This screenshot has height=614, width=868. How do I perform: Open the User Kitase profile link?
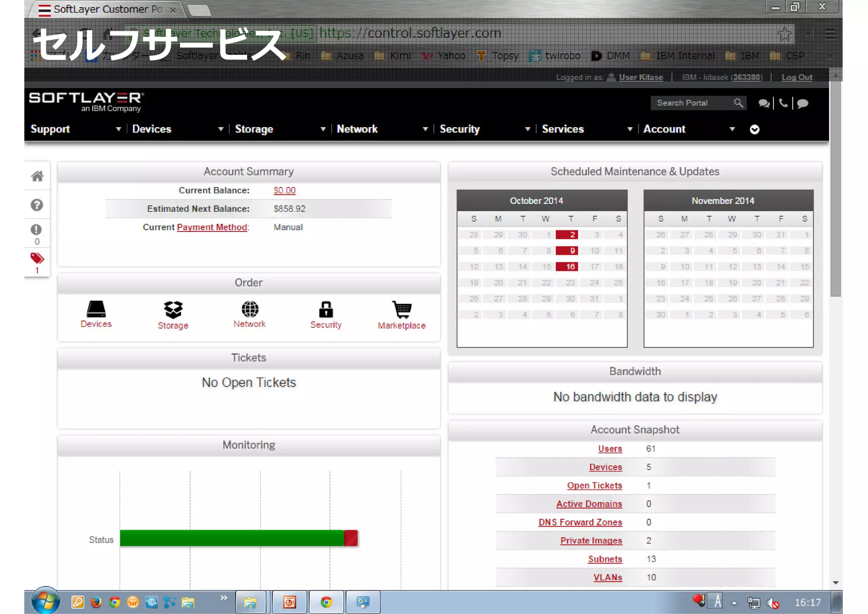(x=641, y=77)
